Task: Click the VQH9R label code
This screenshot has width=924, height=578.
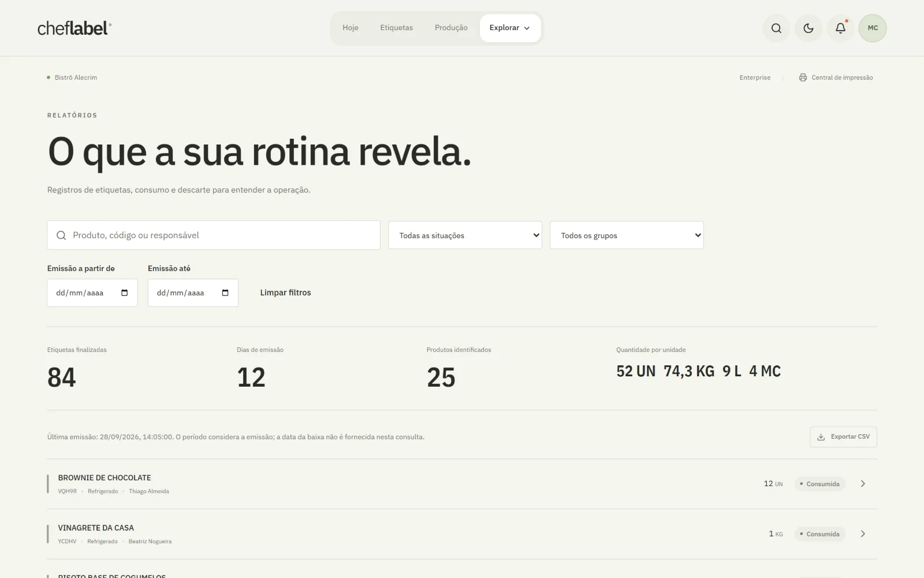Action: pos(67,491)
